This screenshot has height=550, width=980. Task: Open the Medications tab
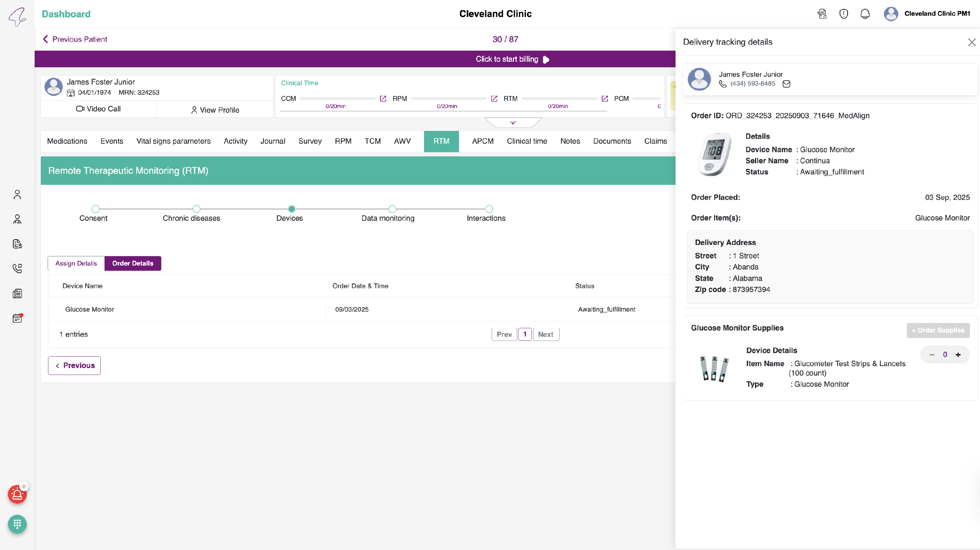67,141
